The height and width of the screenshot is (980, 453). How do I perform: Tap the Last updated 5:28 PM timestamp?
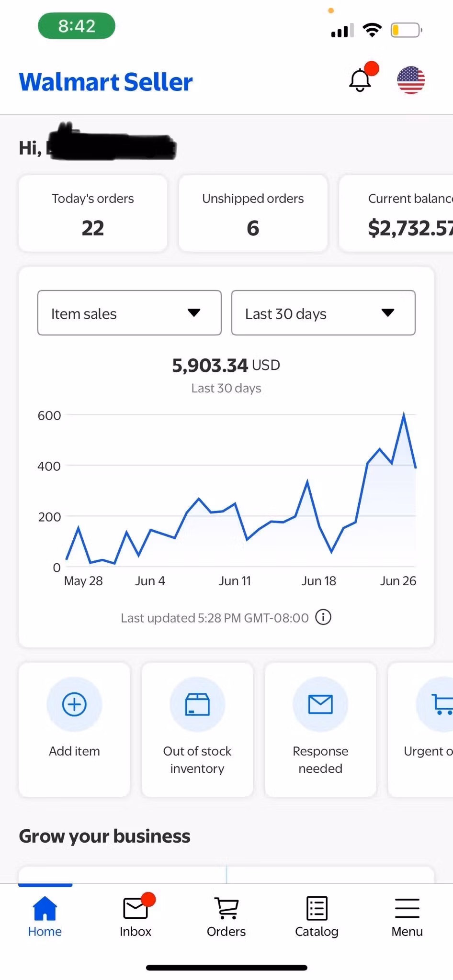pyautogui.click(x=215, y=618)
